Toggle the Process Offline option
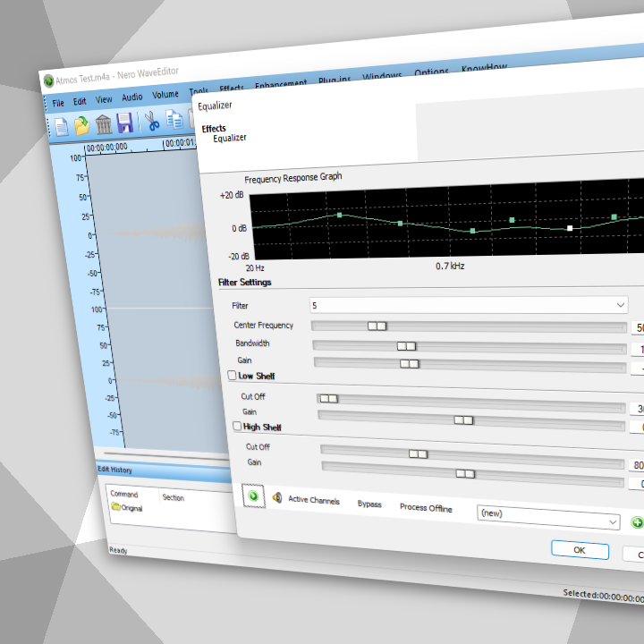 [x=425, y=508]
